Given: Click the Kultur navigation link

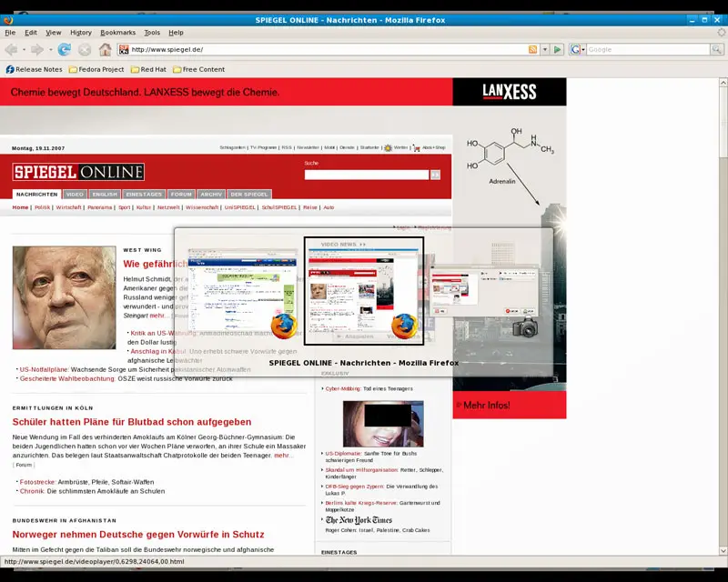Looking at the screenshot, I should click(x=144, y=207).
